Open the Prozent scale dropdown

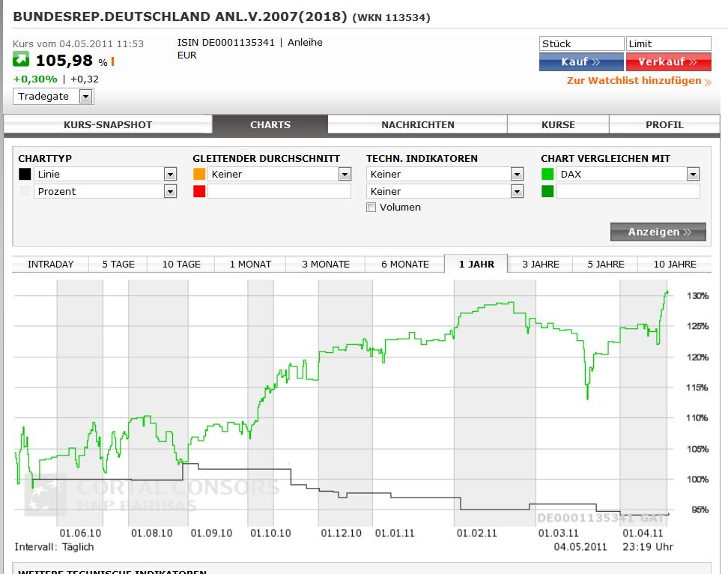(x=170, y=191)
